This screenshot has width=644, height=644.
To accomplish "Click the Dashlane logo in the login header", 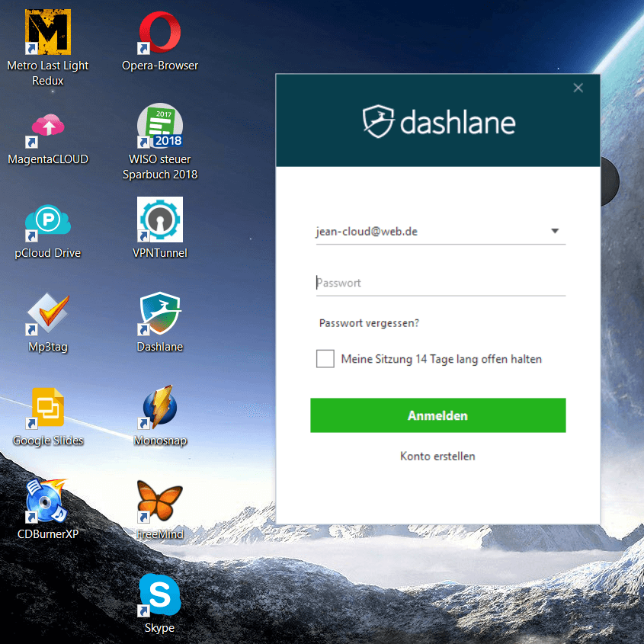I will [439, 122].
